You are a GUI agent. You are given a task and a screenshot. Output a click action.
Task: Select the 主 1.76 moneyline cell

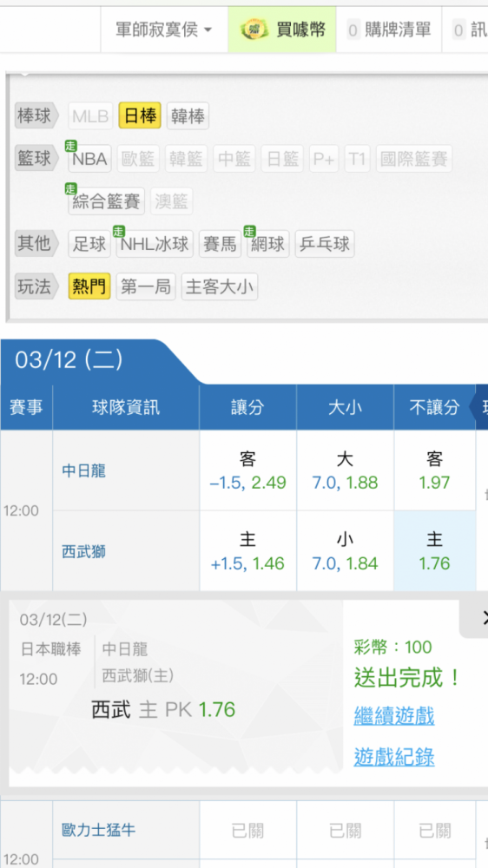click(435, 551)
